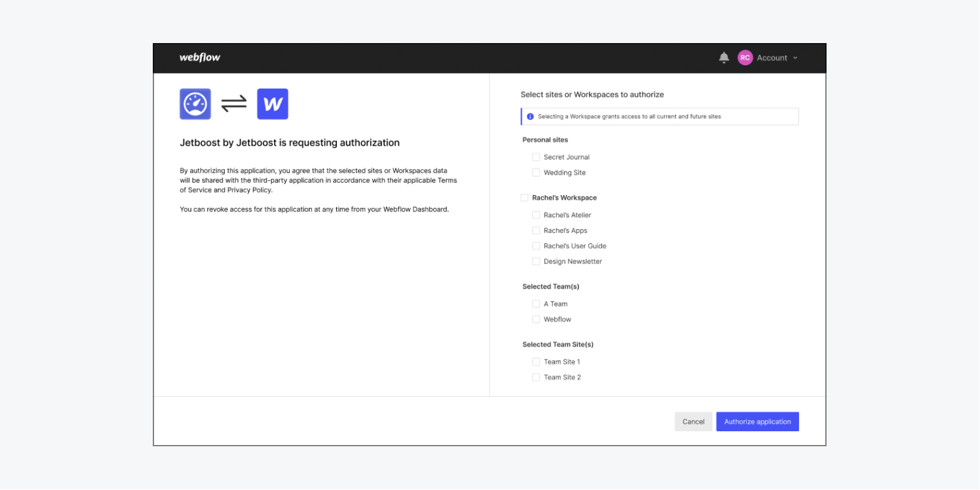The image size is (980, 490).
Task: Check the Wedding Site checkbox
Action: click(x=536, y=173)
